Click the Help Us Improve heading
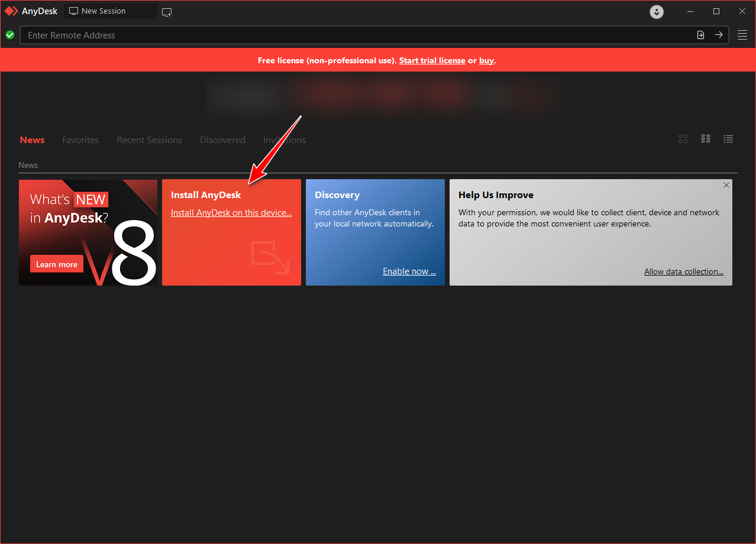Viewport: 756px width, 544px height. pos(496,195)
